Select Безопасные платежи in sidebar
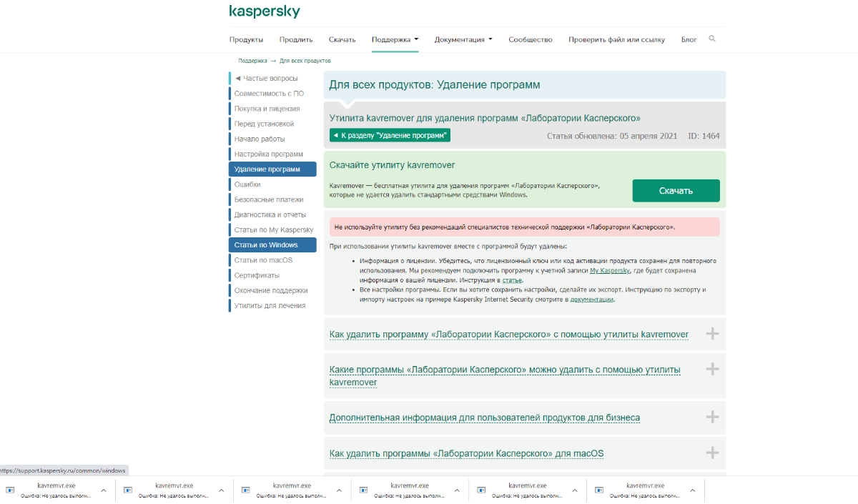The height and width of the screenshot is (504, 858). click(269, 199)
